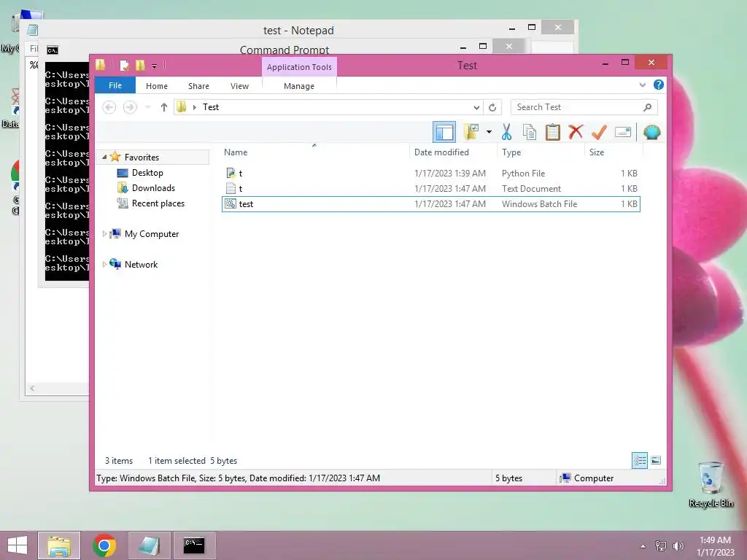Click the Copy icon in toolbar
The image size is (747, 560).
(x=530, y=132)
